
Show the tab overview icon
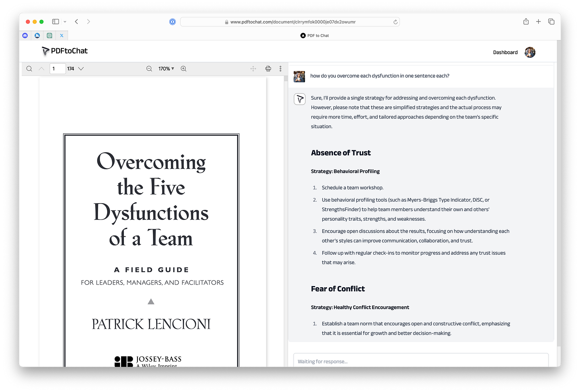[x=551, y=22]
